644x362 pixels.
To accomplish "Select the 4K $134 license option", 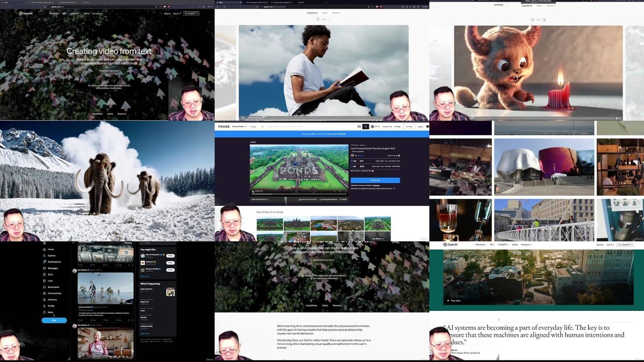I will 375,166.
